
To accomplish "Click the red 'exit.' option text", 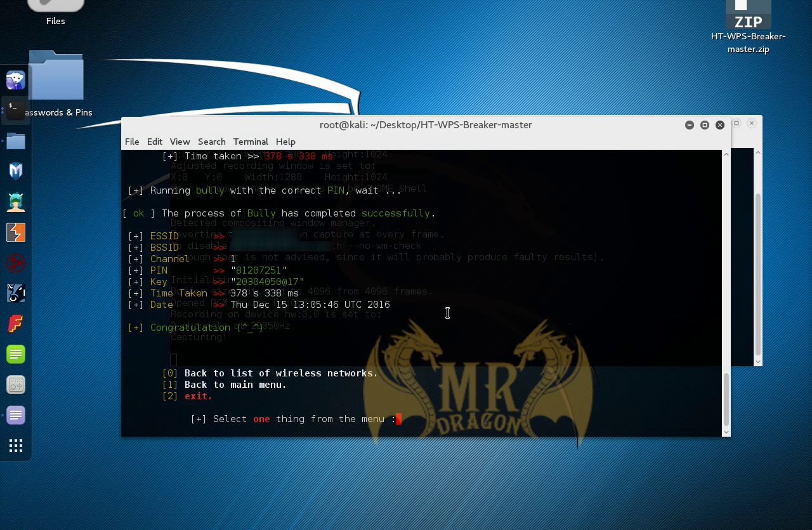I will pyautogui.click(x=199, y=396).
